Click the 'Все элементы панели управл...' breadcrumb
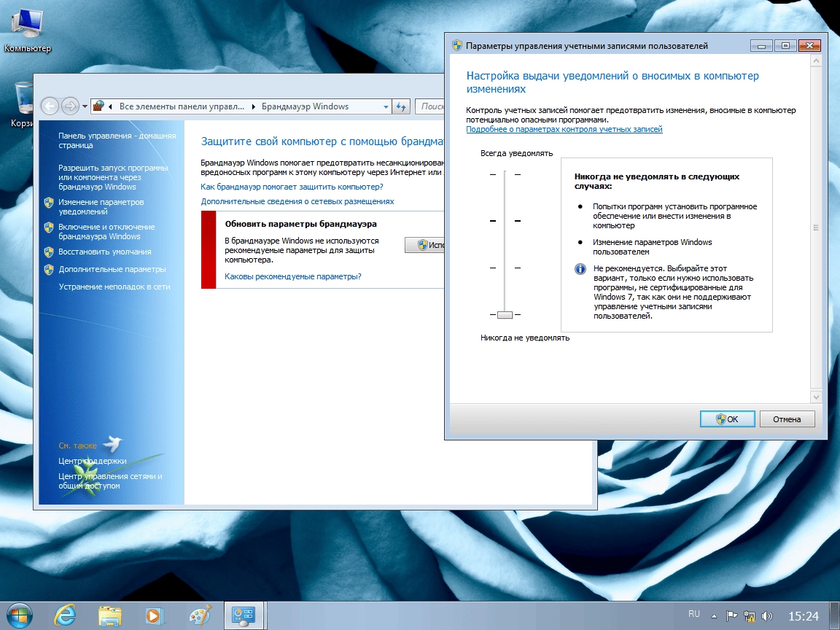Screen dimensions: 840x630 [x=182, y=106]
